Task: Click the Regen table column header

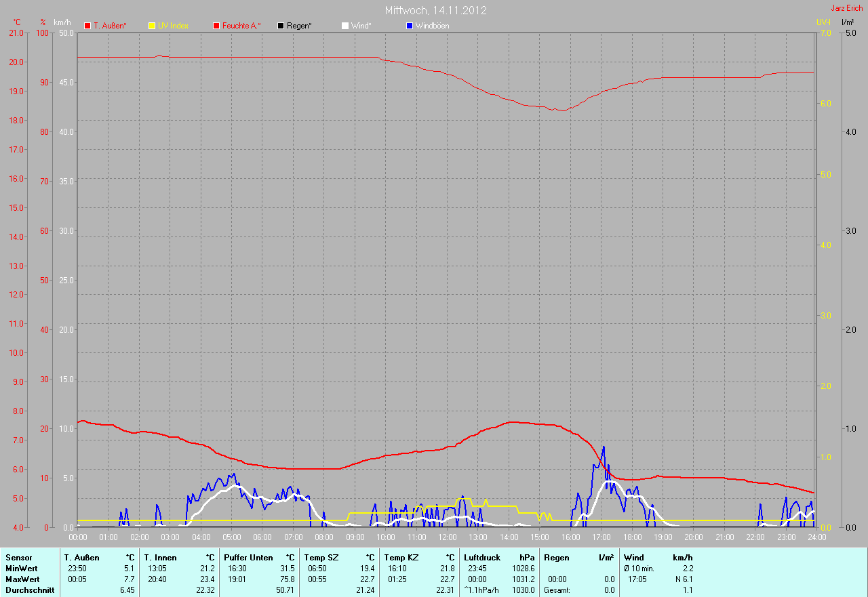Action: pos(557,558)
